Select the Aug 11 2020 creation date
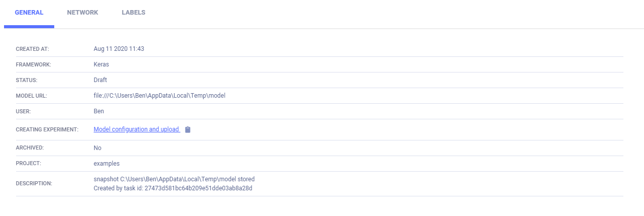This screenshot has height=216, width=644. pos(119,49)
